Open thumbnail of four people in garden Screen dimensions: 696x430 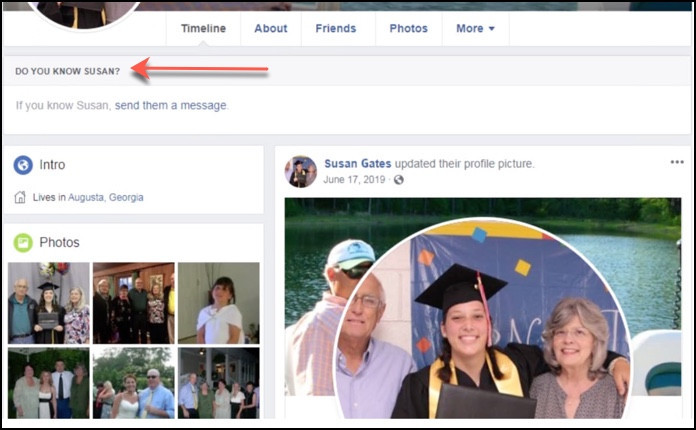pyautogui.click(x=49, y=383)
